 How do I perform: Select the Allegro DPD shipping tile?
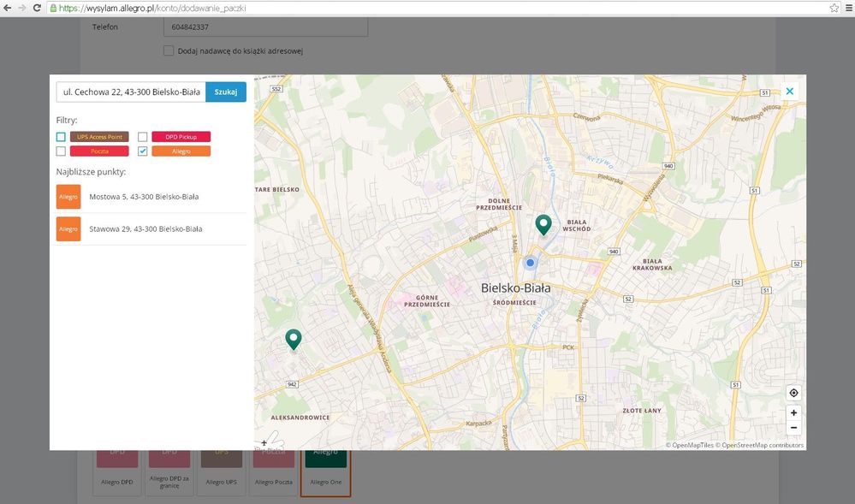tap(117, 471)
